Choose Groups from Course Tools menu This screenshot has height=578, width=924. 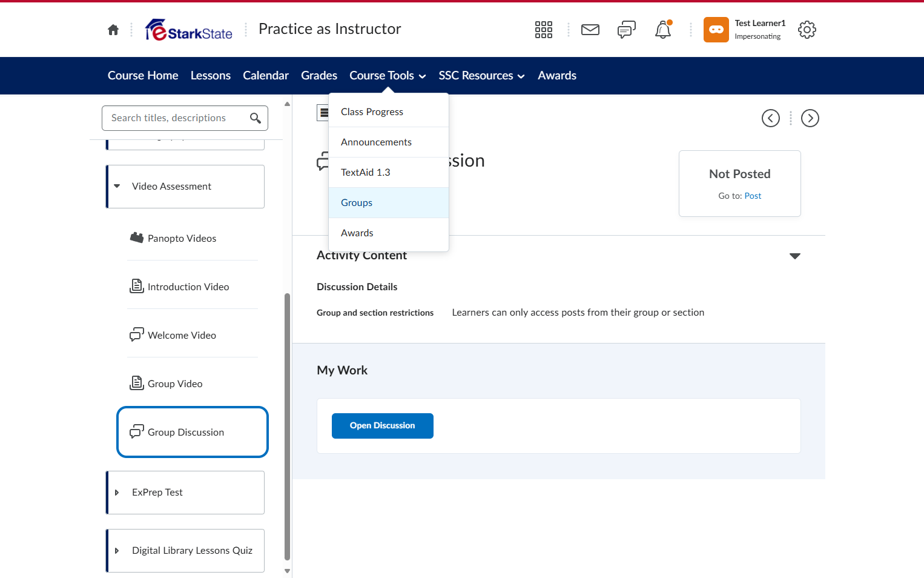point(389,203)
